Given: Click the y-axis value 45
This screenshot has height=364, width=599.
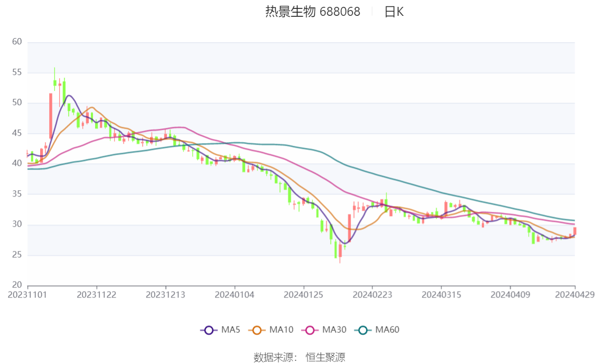Looking at the screenshot, I should pos(17,133).
